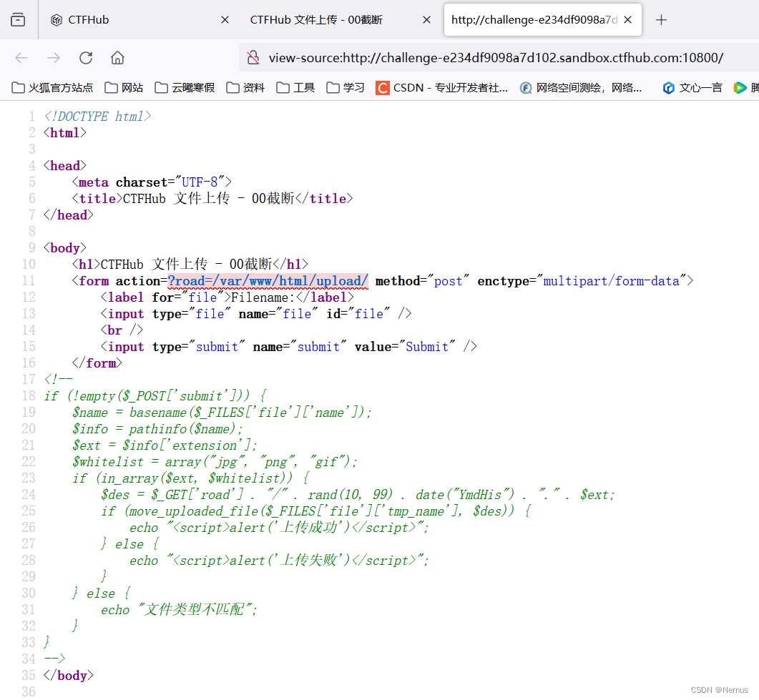This screenshot has width=759, height=700.
Task: Open 火狐官方站点 bookmark folder
Action: [x=52, y=87]
